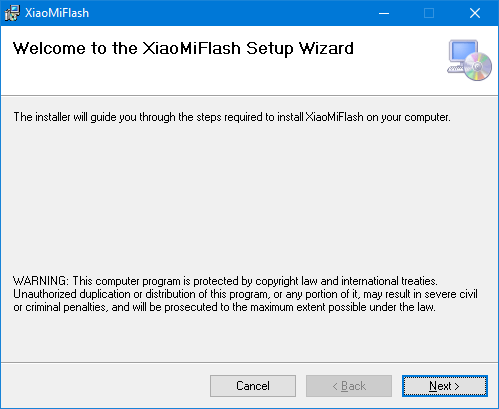Minimize the XiaoMiFlash setup window
Viewport: 499px width, 409px height.
click(384, 13)
